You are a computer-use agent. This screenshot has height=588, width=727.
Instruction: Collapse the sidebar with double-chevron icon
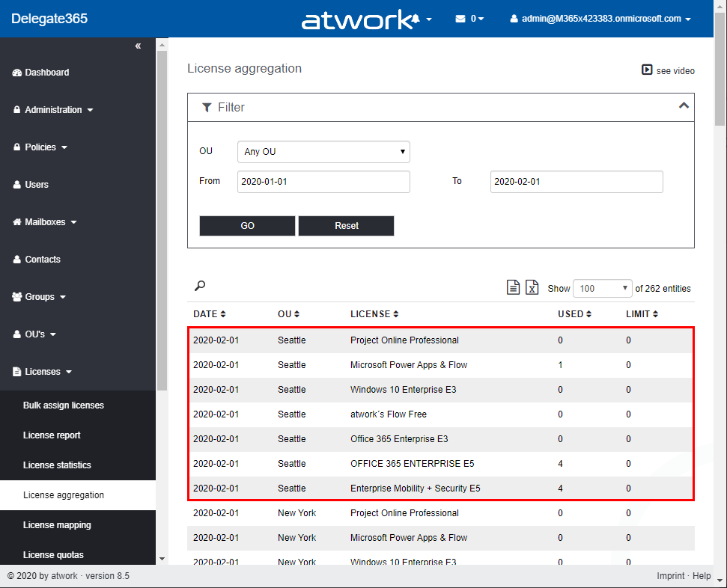(x=138, y=46)
